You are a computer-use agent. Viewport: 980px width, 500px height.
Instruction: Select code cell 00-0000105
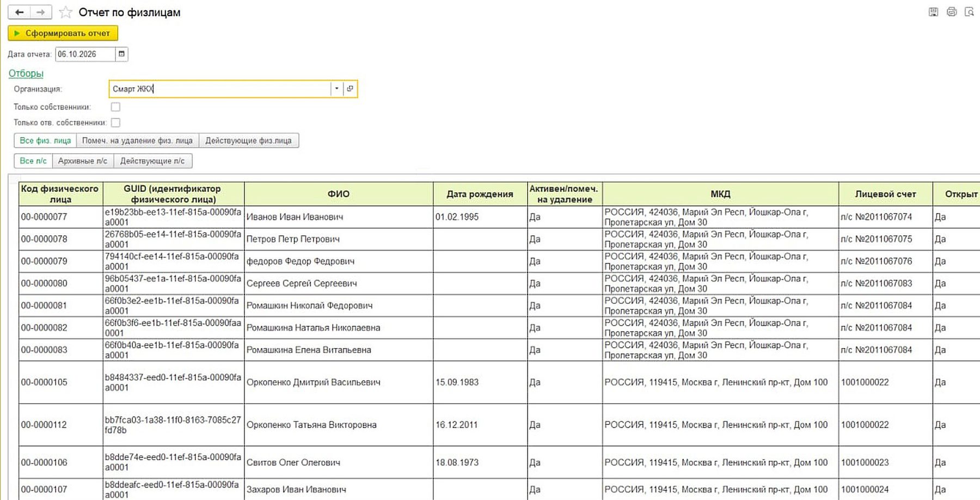pos(61,382)
